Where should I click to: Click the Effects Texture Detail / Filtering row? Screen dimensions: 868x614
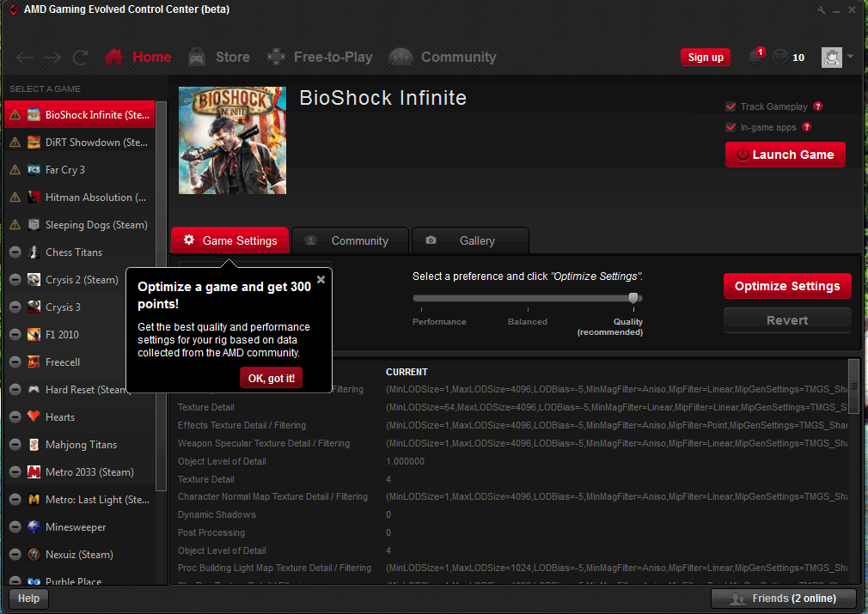pyautogui.click(x=512, y=425)
